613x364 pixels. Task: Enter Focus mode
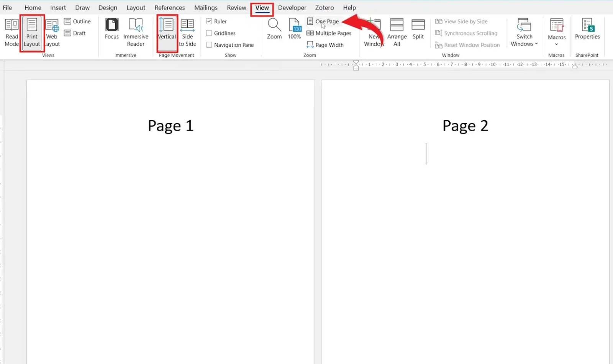(111, 29)
